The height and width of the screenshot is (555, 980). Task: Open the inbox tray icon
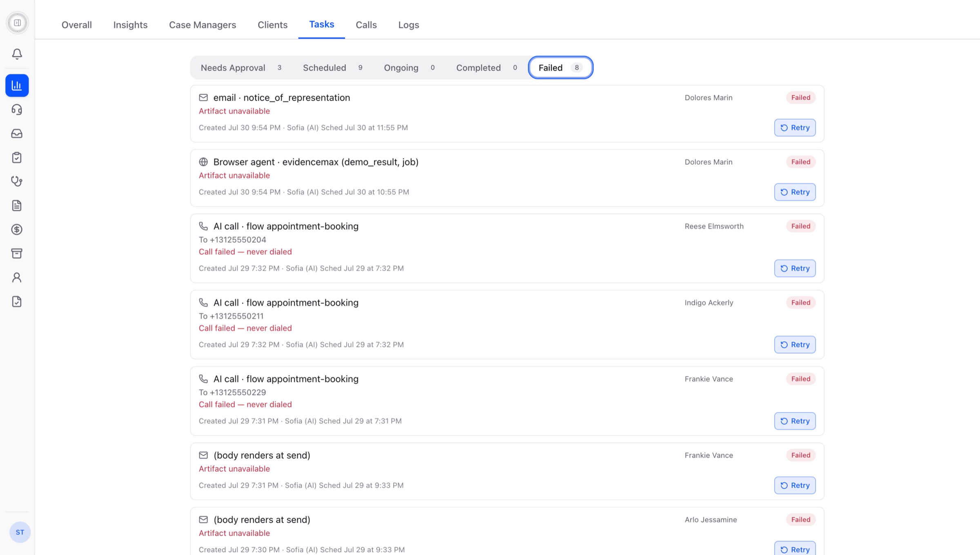pyautogui.click(x=17, y=134)
